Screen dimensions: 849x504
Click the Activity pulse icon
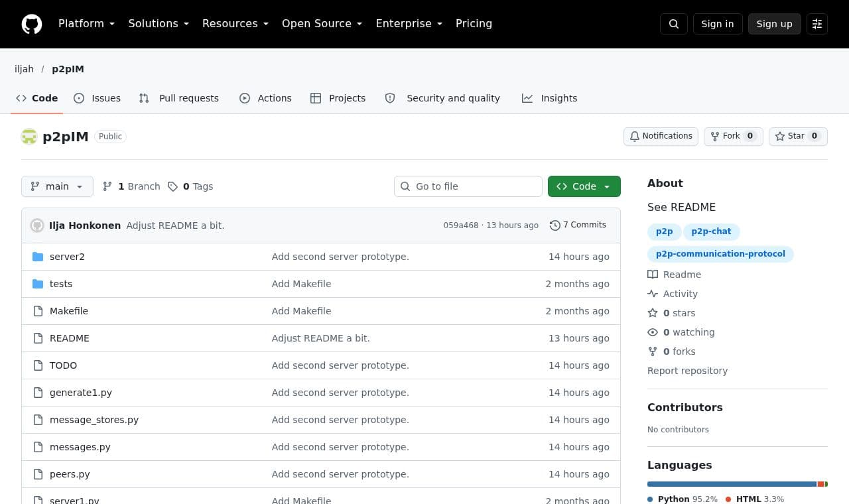tap(653, 294)
